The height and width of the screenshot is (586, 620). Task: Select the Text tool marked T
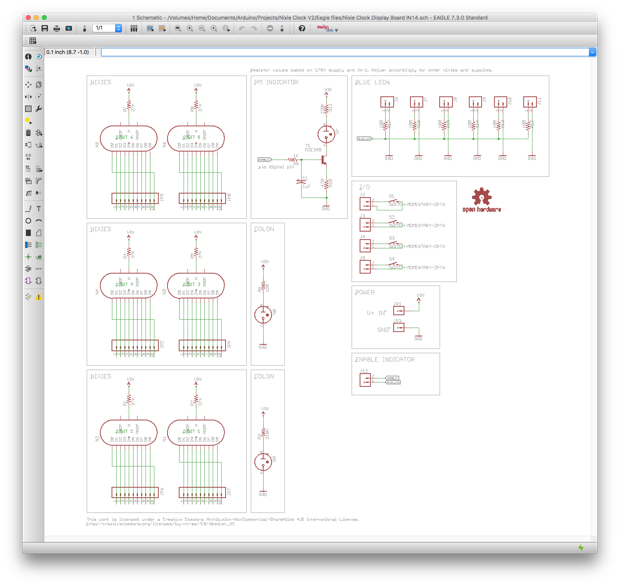point(39,209)
